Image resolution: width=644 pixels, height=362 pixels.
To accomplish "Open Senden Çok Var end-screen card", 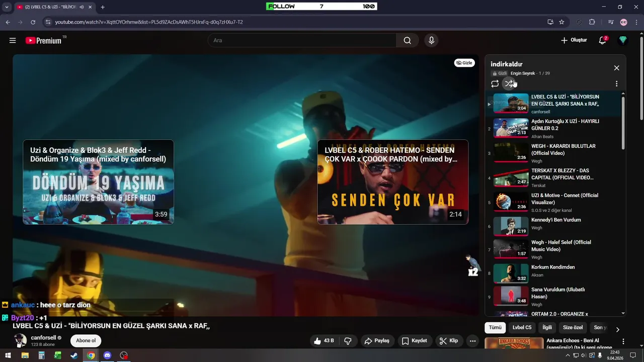I will [392, 182].
